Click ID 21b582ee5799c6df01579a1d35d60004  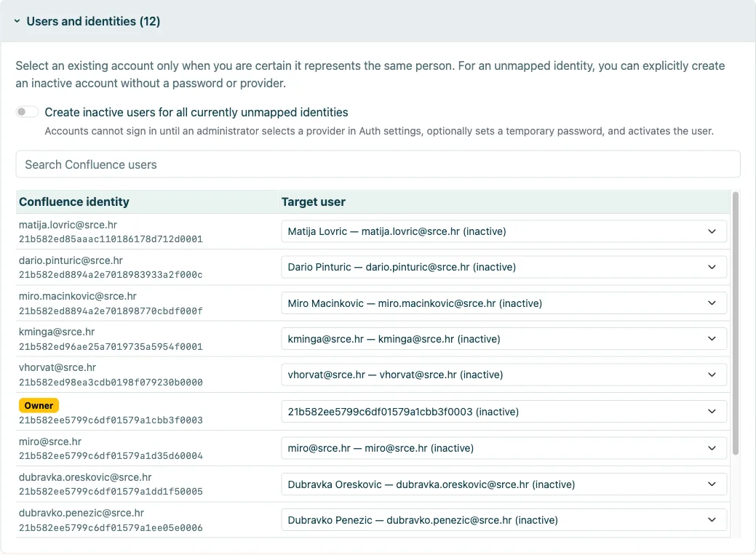point(111,455)
